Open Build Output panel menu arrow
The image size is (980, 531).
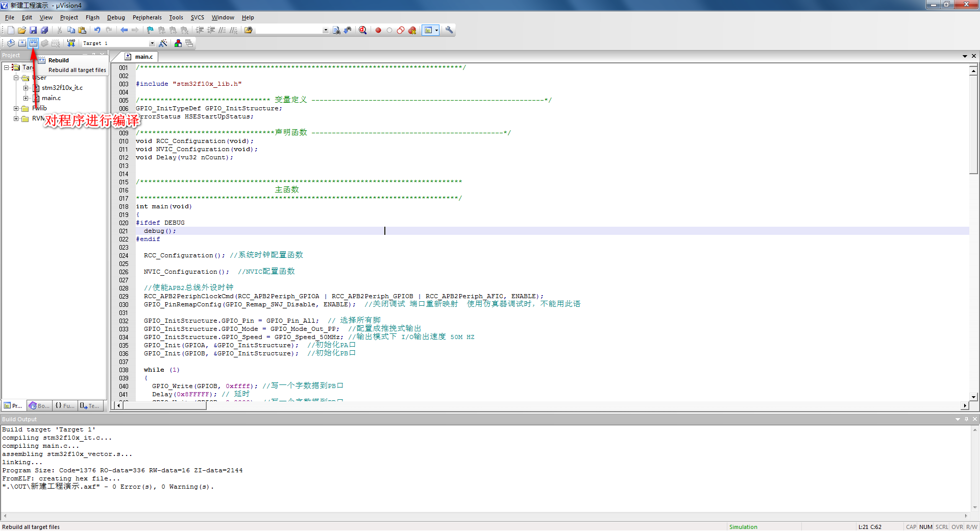[x=958, y=419]
